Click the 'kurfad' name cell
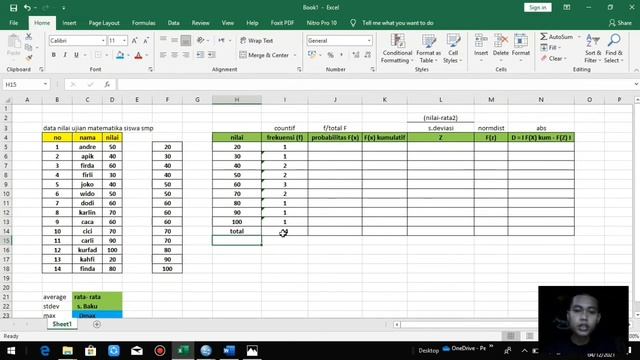The image size is (640, 360). click(87, 250)
